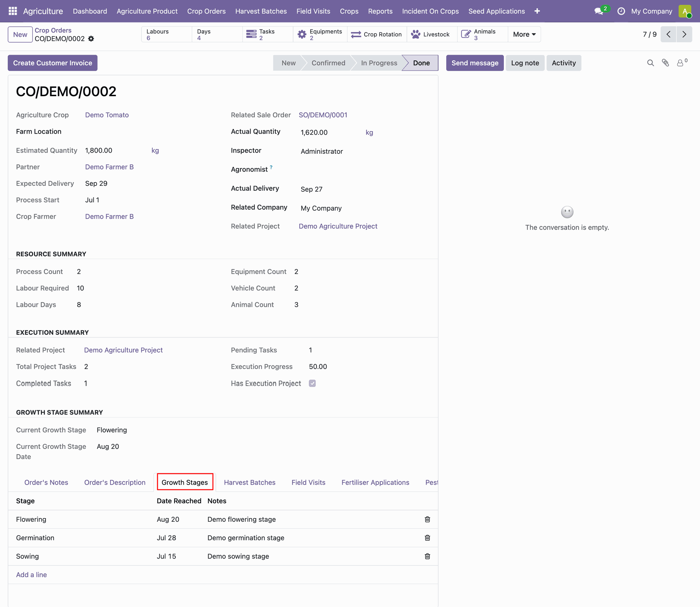Viewport: 700px width, 607px height.
Task: Click the plus icon in top navbar
Action: click(x=537, y=11)
